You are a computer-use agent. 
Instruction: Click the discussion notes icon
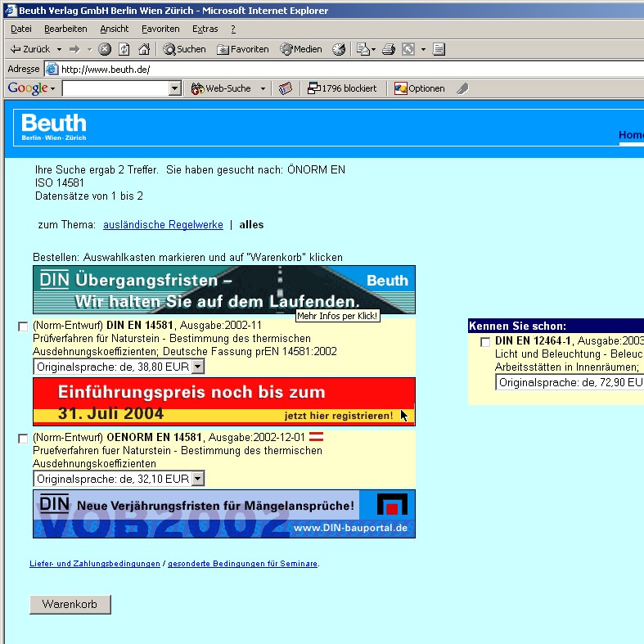pos(439,49)
